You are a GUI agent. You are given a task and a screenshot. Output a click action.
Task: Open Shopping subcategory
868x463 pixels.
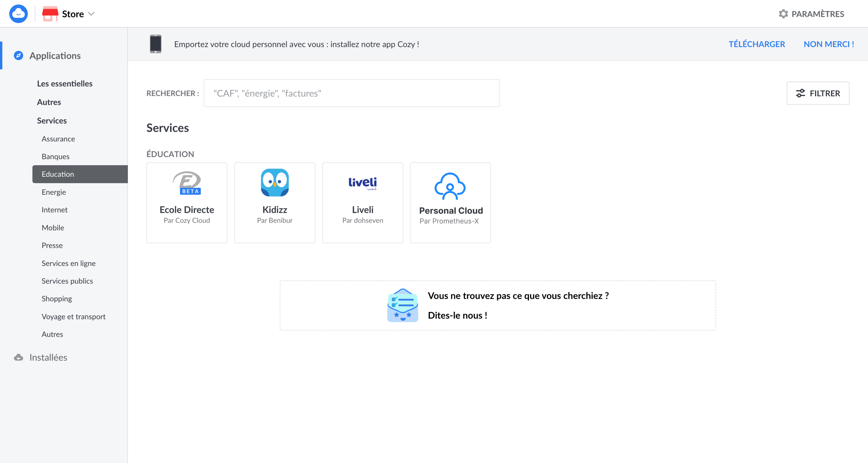point(57,299)
